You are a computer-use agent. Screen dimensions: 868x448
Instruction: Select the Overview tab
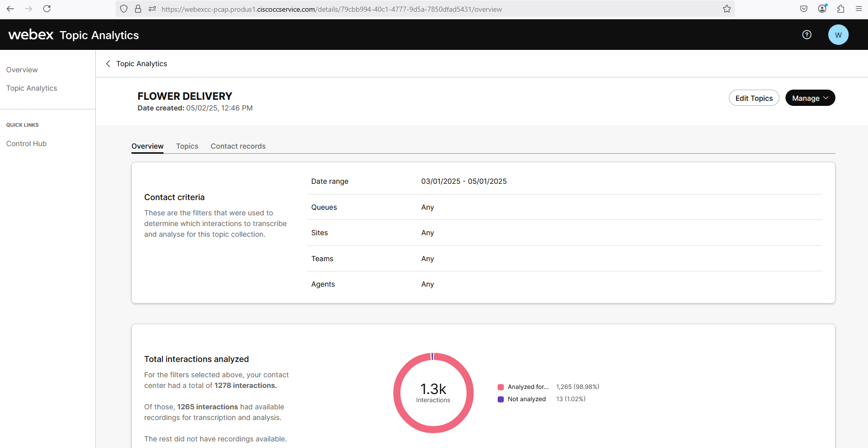click(x=147, y=146)
